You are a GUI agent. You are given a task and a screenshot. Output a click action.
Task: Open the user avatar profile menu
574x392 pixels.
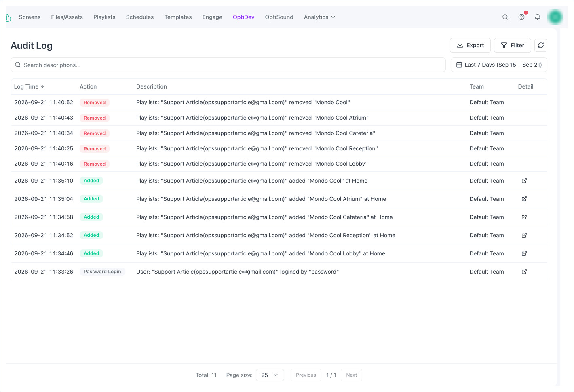tap(555, 17)
